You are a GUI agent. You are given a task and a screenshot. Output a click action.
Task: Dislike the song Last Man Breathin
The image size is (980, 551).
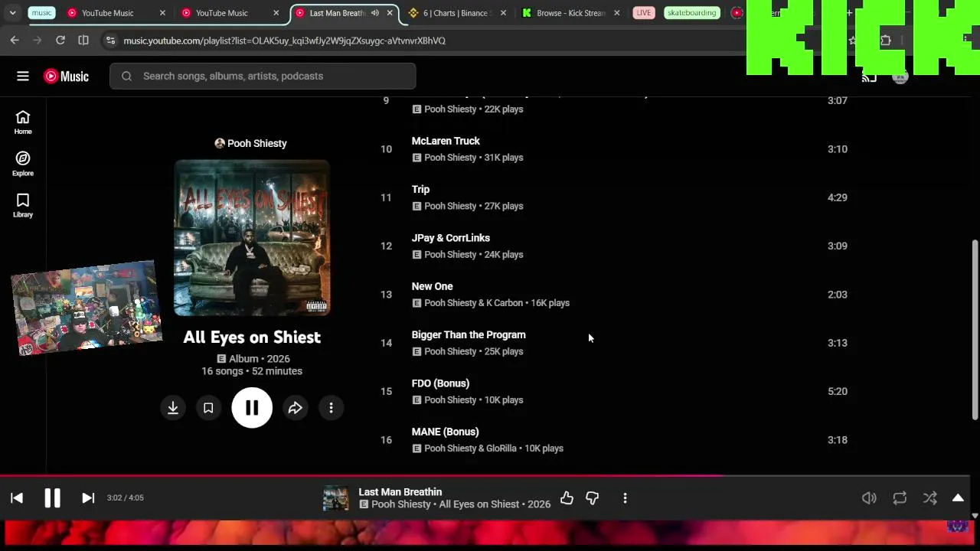[593, 498]
